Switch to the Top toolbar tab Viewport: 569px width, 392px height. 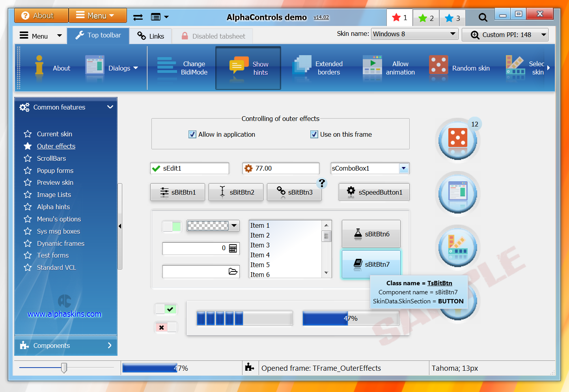(x=98, y=35)
